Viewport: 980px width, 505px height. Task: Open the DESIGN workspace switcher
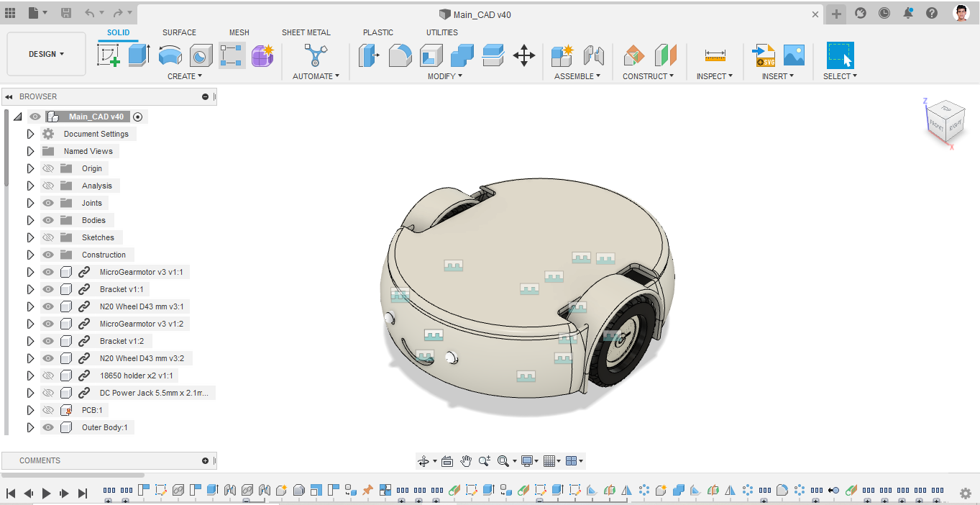(45, 53)
